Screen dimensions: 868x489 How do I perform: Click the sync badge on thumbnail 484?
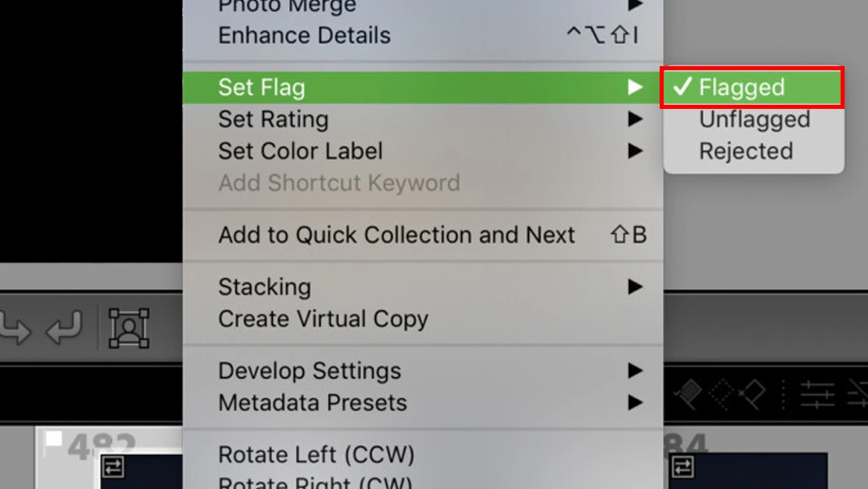[683, 467]
